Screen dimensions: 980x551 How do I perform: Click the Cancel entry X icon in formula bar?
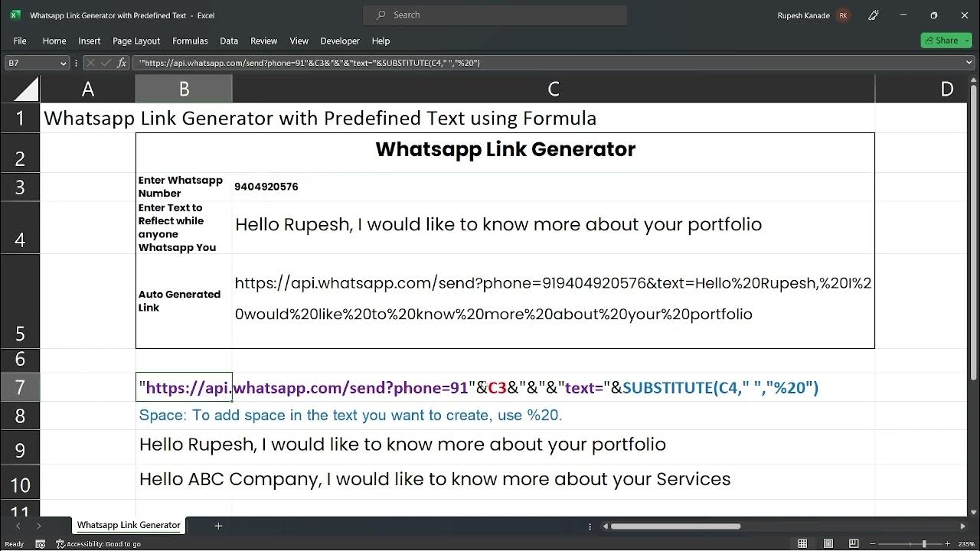[91, 63]
